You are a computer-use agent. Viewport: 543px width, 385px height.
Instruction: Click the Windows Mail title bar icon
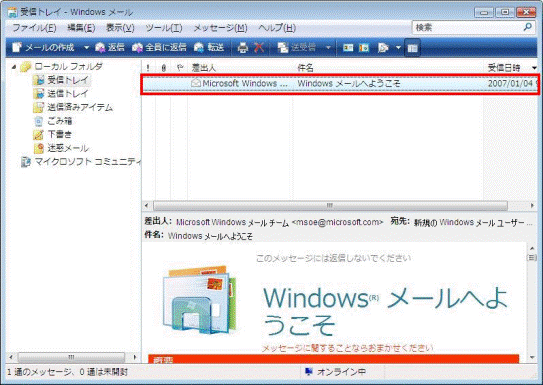coord(12,12)
